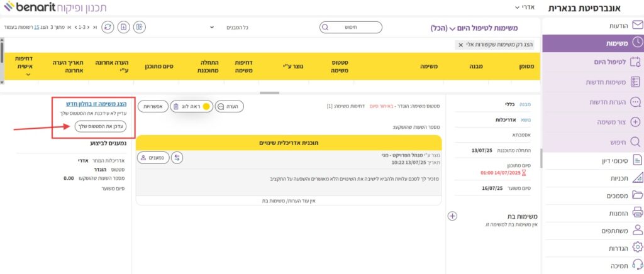Viewport: 644px width, 274px height.
Task: Click the swap arrows icon beside נמענים
Action: point(177,158)
